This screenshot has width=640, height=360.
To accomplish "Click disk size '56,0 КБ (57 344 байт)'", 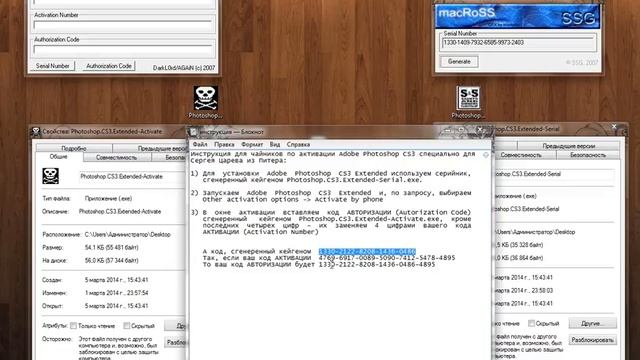I will pyautogui.click(x=111, y=260).
